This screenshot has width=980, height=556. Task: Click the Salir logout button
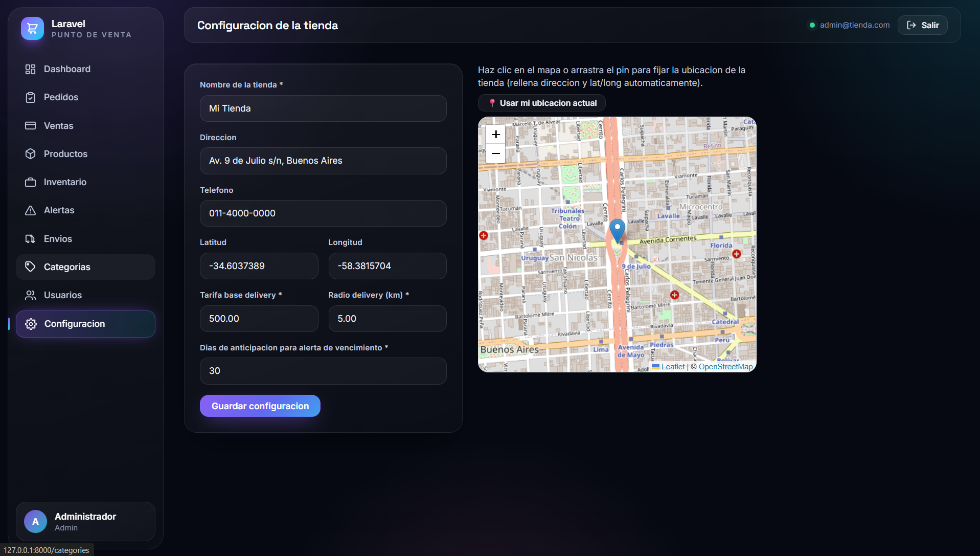click(x=923, y=25)
